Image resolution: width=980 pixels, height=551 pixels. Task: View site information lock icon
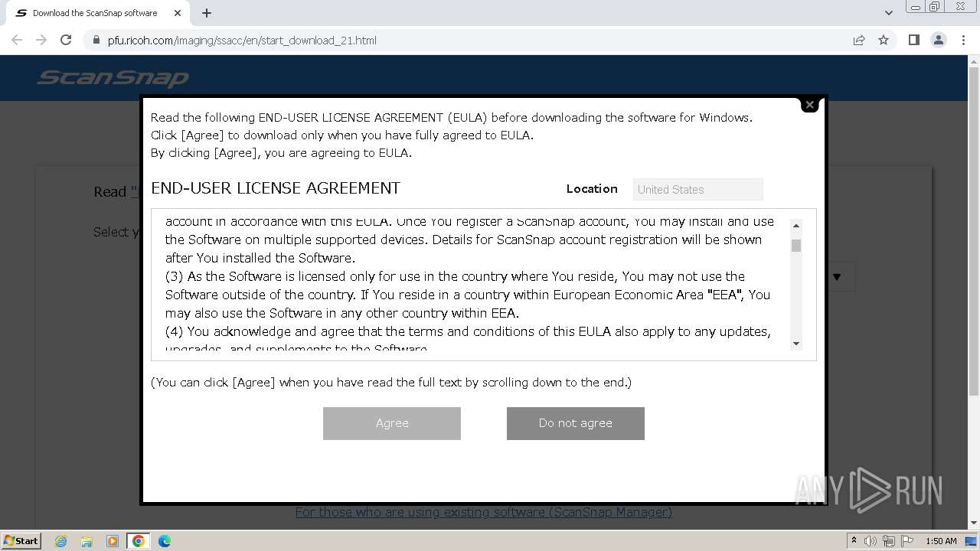(96, 40)
